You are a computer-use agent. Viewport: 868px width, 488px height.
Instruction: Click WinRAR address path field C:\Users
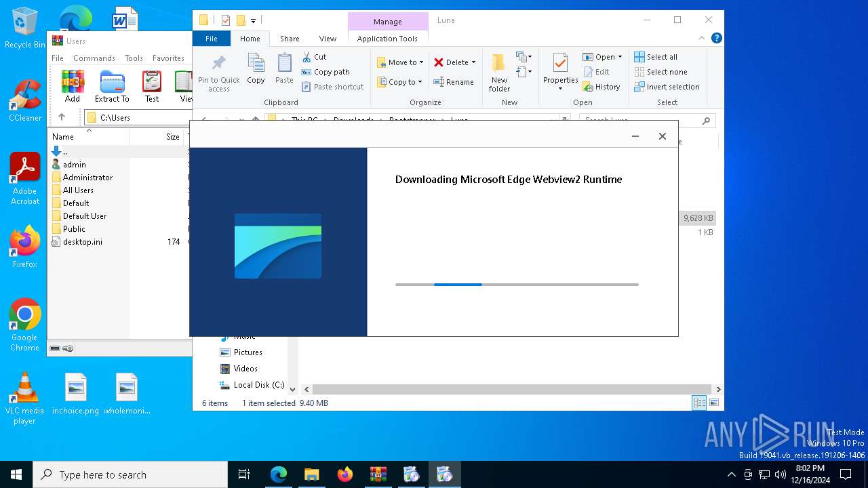(x=138, y=117)
